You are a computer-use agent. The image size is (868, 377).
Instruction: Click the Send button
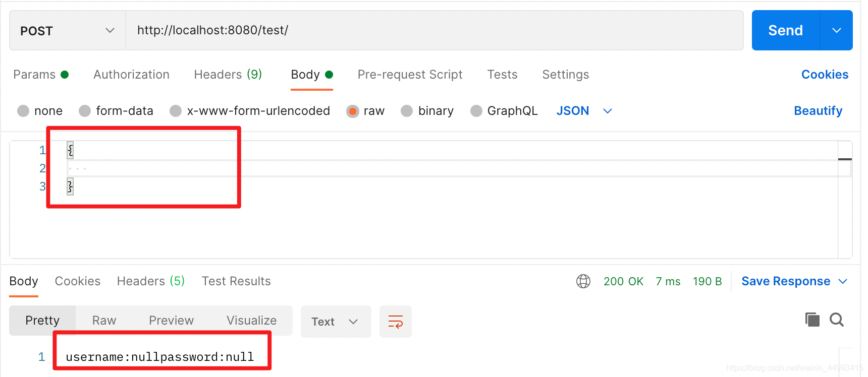[785, 31]
